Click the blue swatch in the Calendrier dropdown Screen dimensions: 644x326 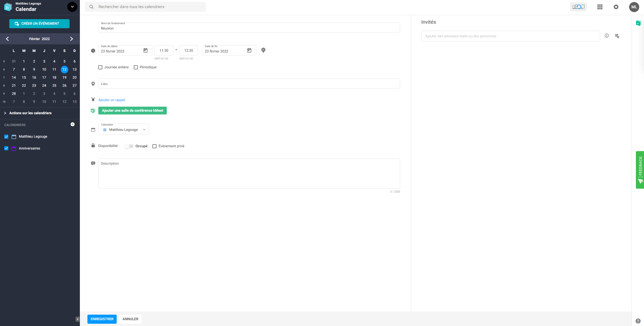[x=105, y=130]
